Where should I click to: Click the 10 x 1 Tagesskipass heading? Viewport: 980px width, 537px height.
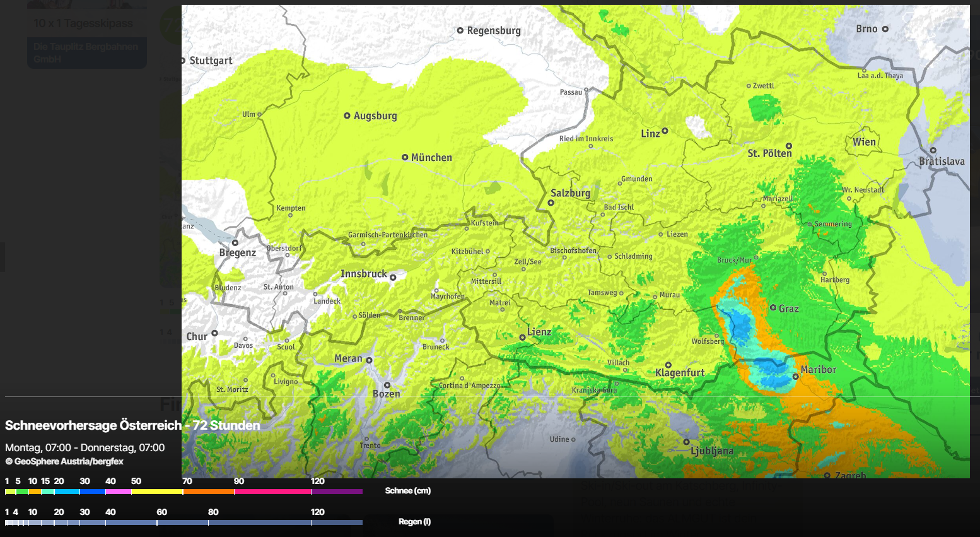tap(83, 23)
